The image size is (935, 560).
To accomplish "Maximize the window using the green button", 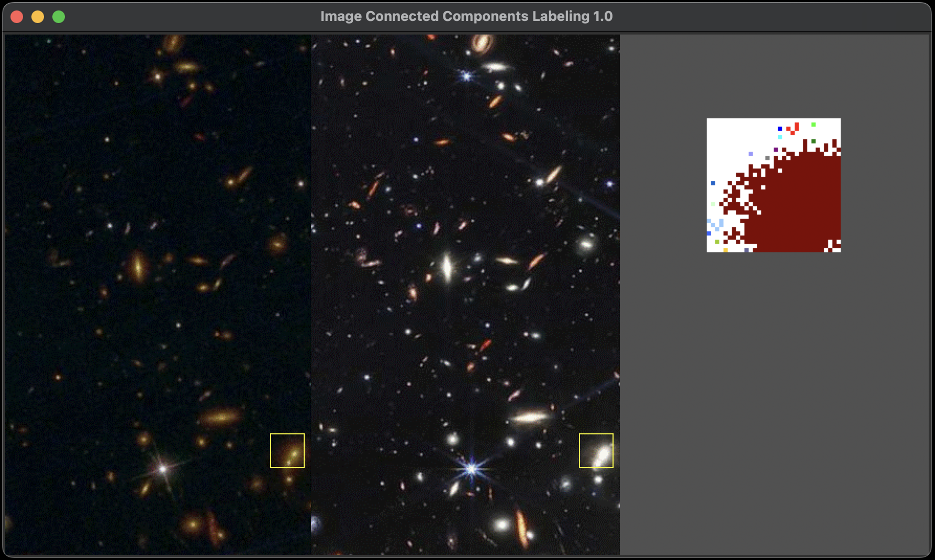I will coord(59,17).
